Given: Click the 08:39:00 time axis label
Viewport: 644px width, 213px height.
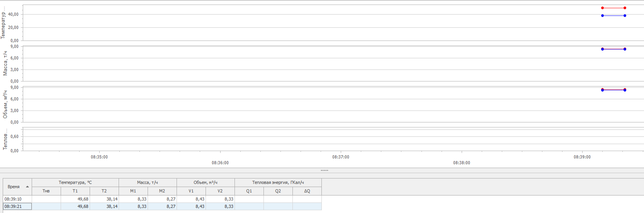Looking at the screenshot, I should pos(582,157).
